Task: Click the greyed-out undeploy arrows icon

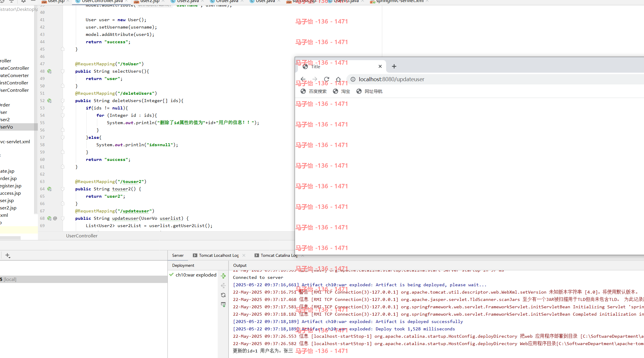Action: tap(223, 286)
